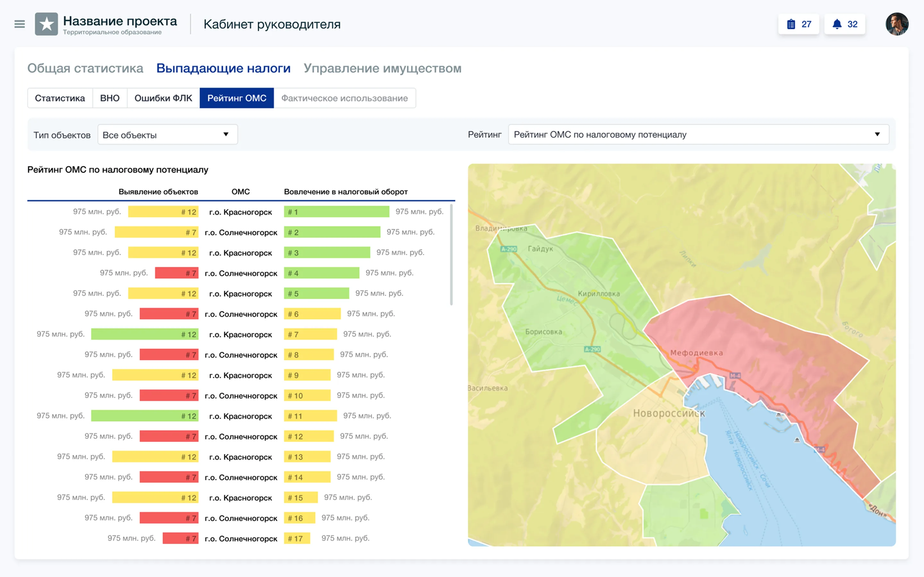Expand the Тип объектов dropdown

167,135
